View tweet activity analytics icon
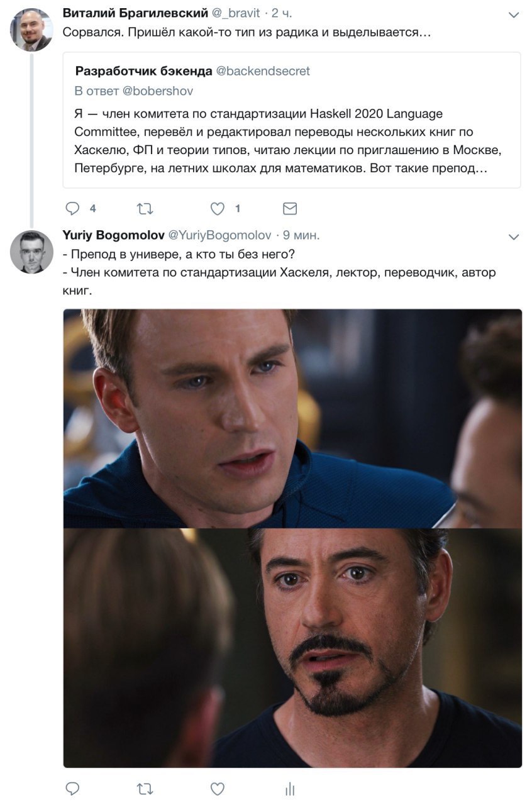 click(x=290, y=788)
